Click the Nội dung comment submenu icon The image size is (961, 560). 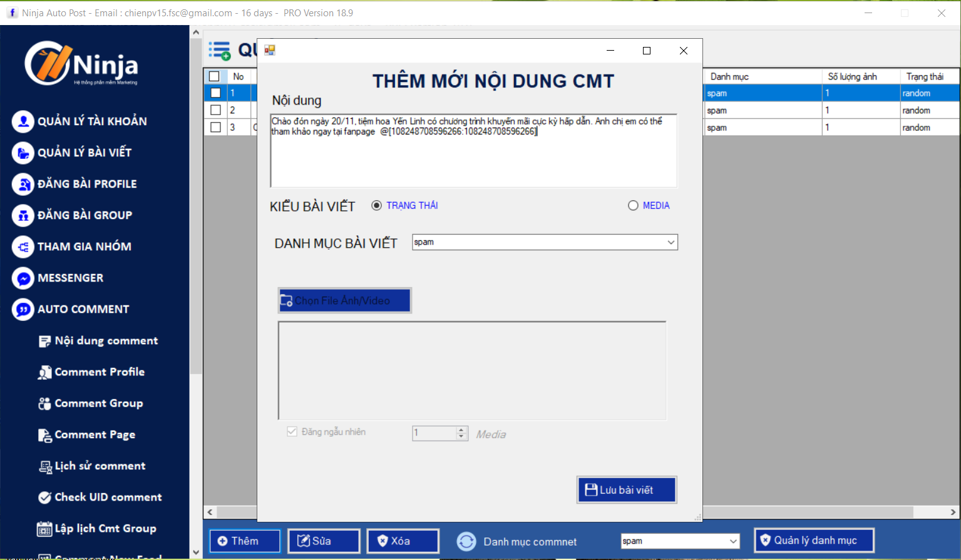pyautogui.click(x=44, y=341)
